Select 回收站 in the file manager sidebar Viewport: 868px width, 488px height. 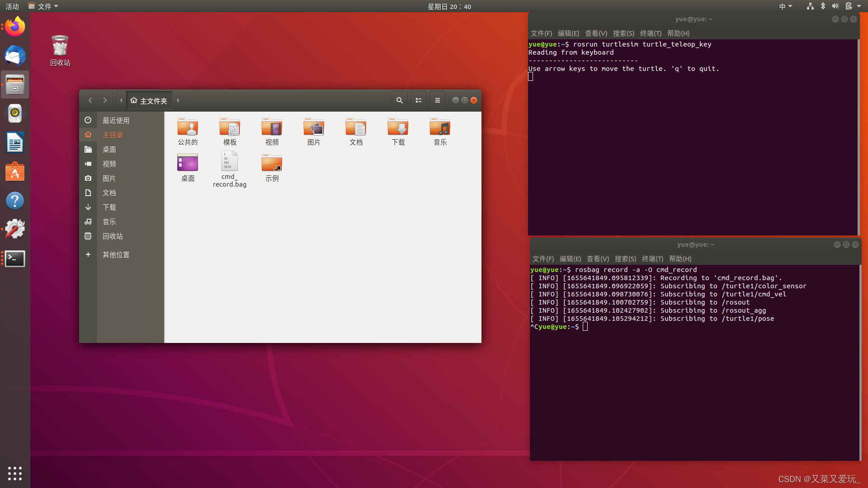(113, 236)
